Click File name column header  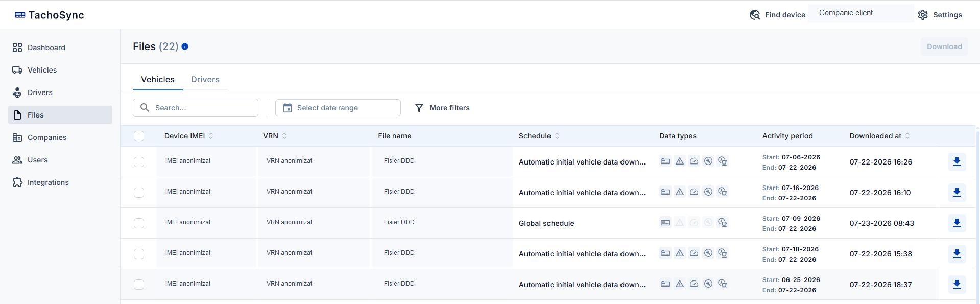[x=395, y=136]
